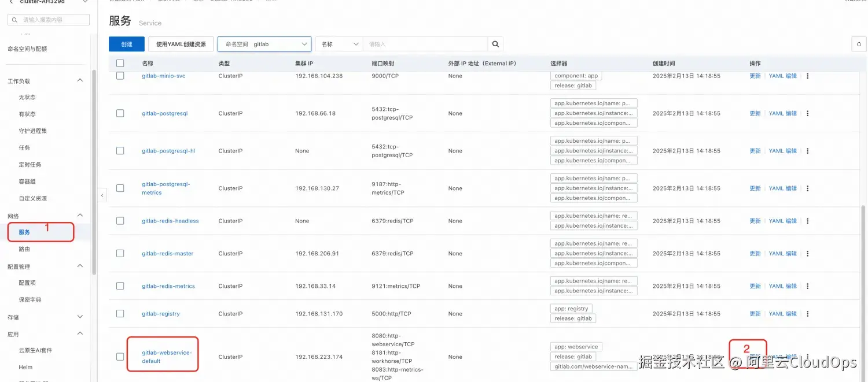Open Helm in the sidebar
Viewport: 868px width, 382px height.
click(x=25, y=367)
